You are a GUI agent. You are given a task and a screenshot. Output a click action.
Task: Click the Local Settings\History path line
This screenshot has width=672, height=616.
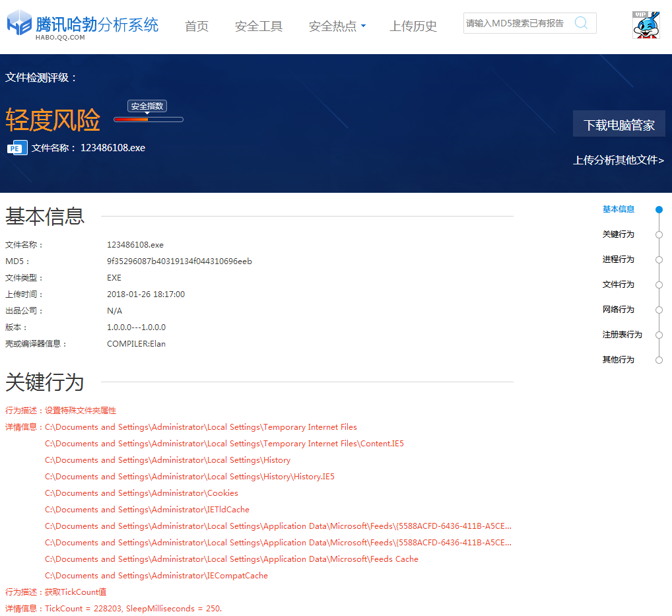click(168, 460)
